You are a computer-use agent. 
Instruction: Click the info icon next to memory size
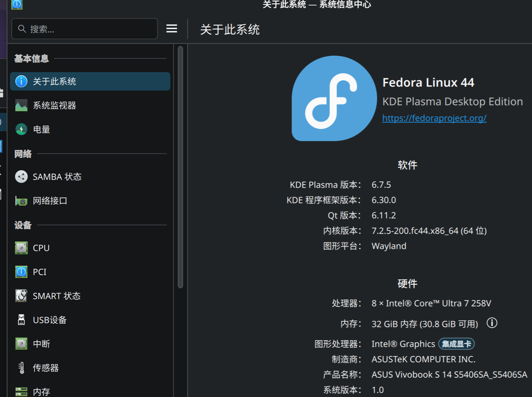[492, 323]
